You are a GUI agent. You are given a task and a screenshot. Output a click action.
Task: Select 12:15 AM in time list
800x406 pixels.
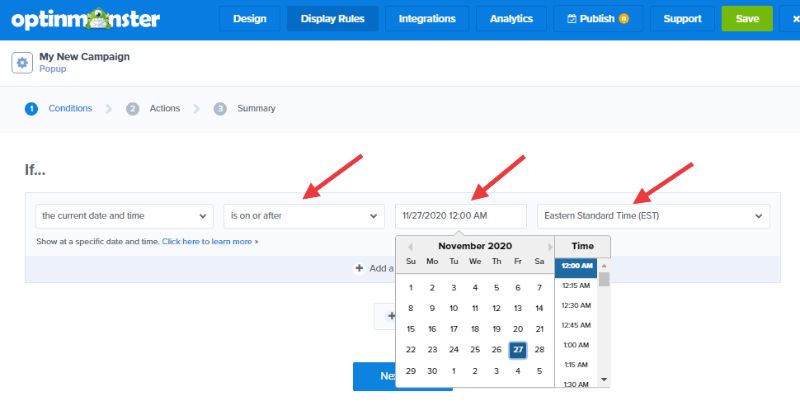coord(576,286)
